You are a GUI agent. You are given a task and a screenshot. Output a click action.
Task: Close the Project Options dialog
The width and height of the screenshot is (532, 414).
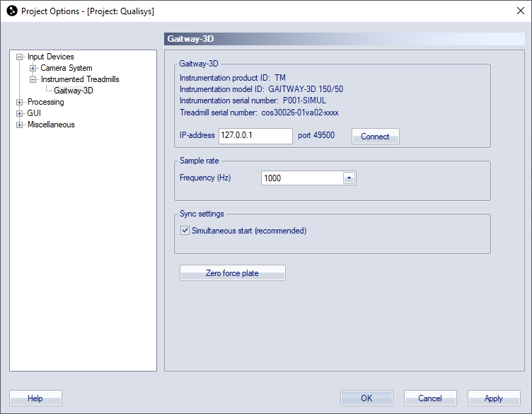tap(521, 11)
